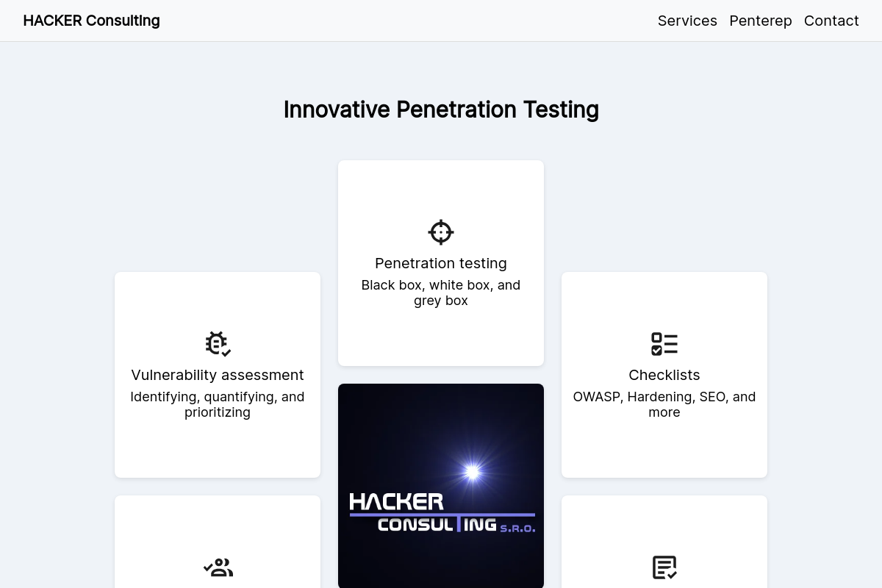Select the bug-with-checkmark vulnerability assessment icon
Screen dimensions: 882x588
click(218, 343)
